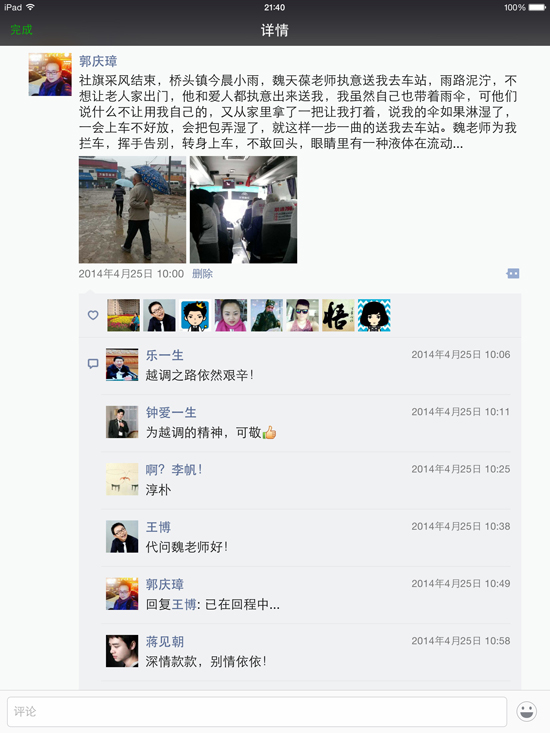The width and height of the screenshot is (550, 733).
Task: Open commenter 钟爱一生's name link
Action: [171, 412]
